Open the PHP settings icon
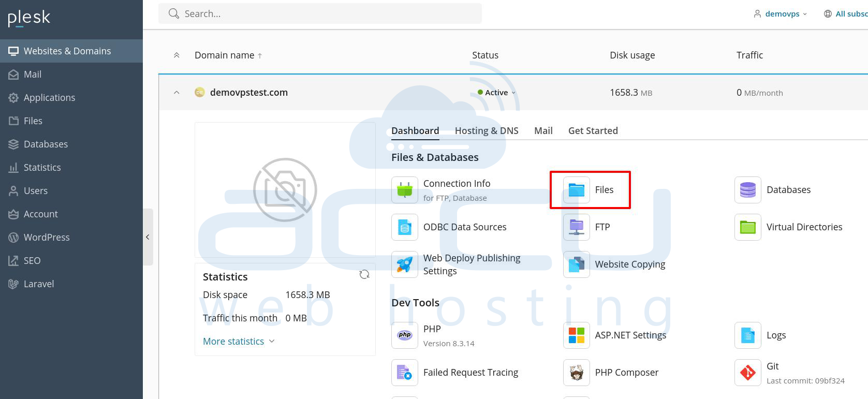 [x=405, y=335]
